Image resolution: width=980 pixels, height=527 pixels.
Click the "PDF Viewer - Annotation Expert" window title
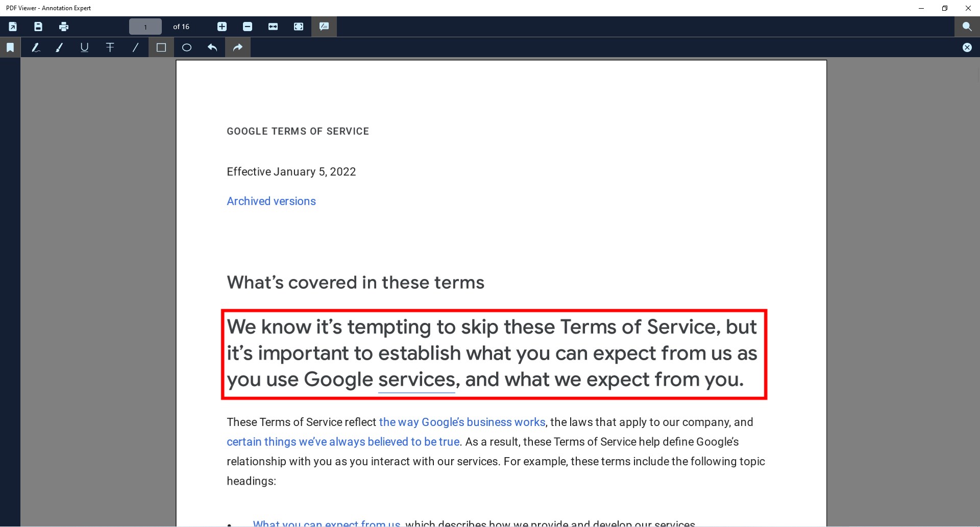click(x=48, y=8)
